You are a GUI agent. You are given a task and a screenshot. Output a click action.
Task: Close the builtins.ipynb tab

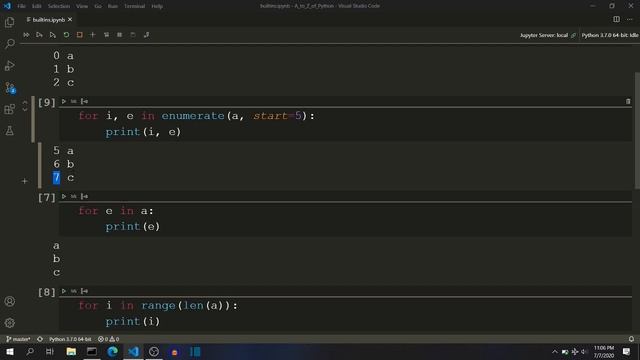point(70,20)
